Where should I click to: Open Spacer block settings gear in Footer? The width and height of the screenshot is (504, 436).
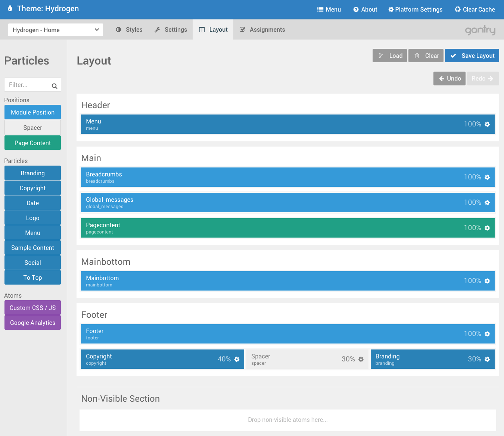tap(361, 359)
